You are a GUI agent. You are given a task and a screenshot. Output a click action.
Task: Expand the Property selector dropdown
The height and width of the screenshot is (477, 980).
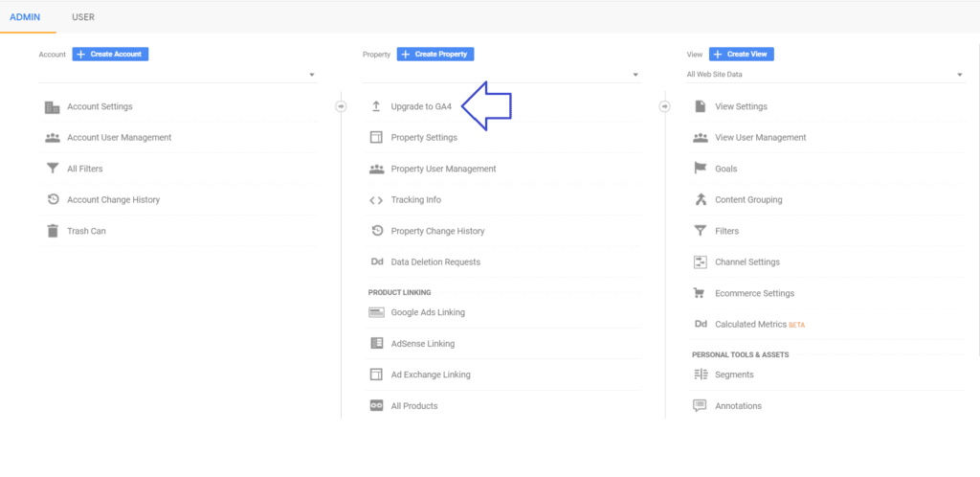[x=635, y=75]
